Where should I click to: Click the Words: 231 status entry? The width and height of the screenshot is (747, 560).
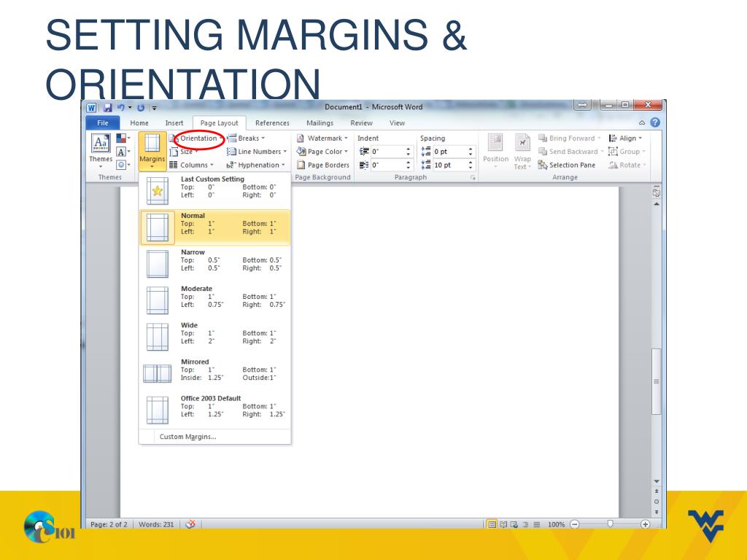(x=156, y=524)
